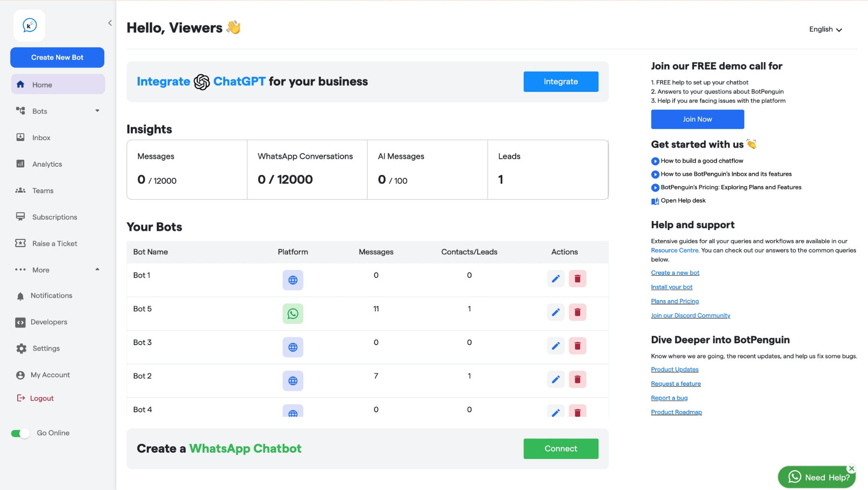Expand the Bots submenu arrow
The image size is (868, 490).
point(97,111)
